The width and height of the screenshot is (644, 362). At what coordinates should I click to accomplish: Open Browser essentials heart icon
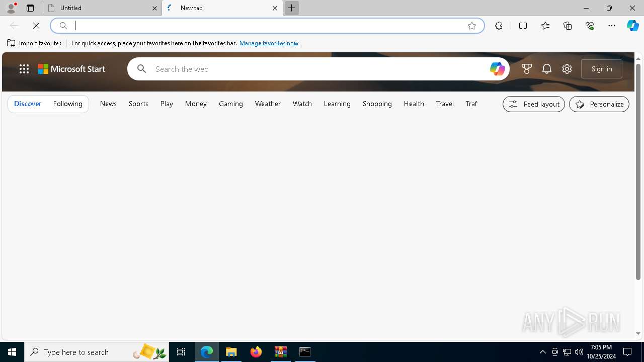click(590, 26)
